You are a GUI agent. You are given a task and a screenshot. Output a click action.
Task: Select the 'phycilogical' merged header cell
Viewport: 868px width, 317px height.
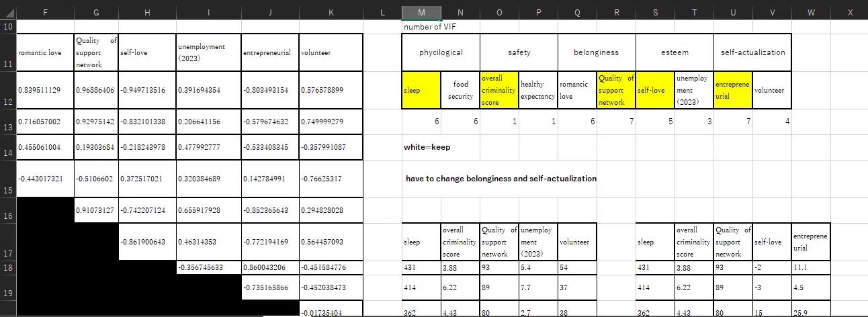pos(441,52)
